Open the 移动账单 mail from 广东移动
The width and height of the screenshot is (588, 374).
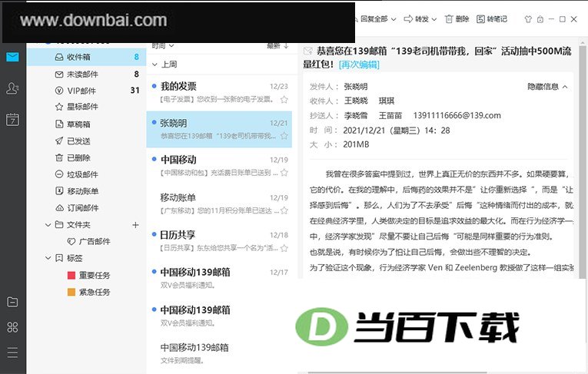219,204
